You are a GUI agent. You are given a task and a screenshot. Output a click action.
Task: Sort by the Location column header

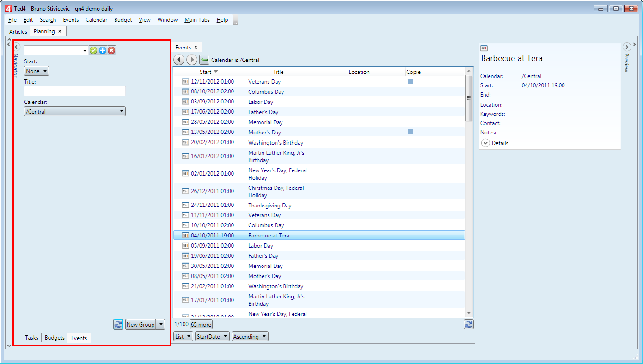(x=359, y=72)
